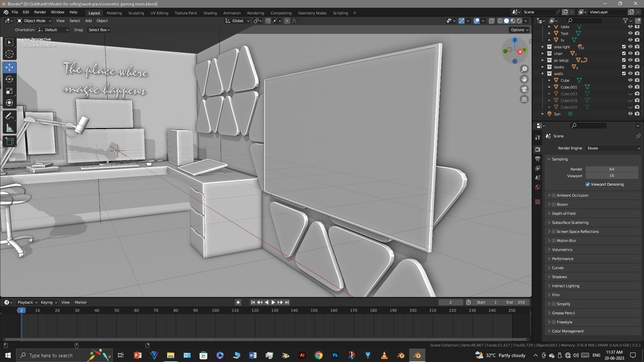Switch to wireframe viewport shading
The height and width of the screenshot is (362, 644).
500,21
